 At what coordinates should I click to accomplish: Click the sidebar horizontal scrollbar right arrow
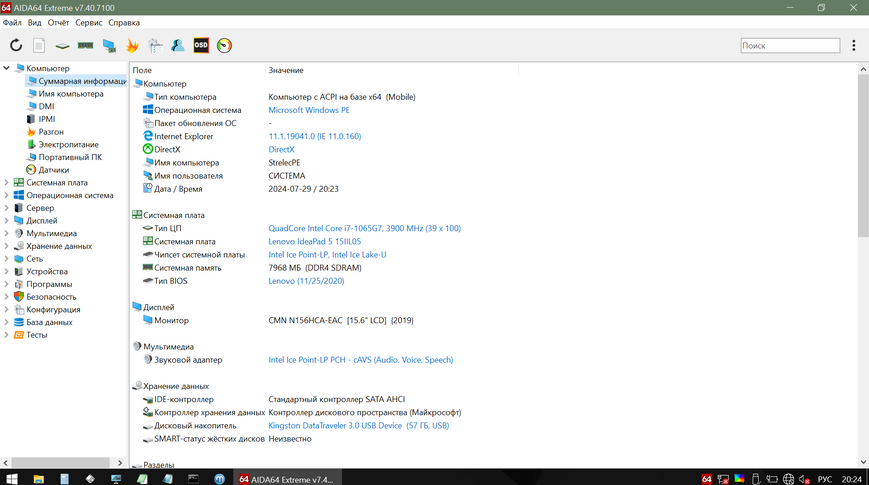[x=120, y=462]
